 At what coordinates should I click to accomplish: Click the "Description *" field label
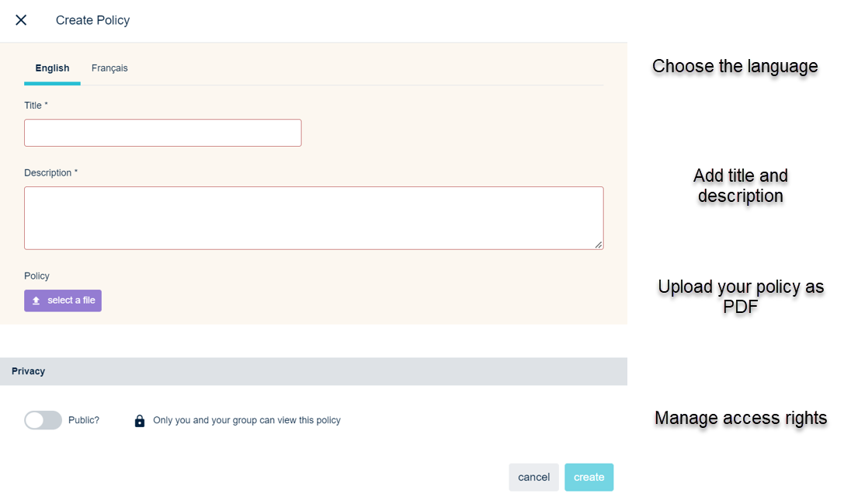[x=50, y=172]
